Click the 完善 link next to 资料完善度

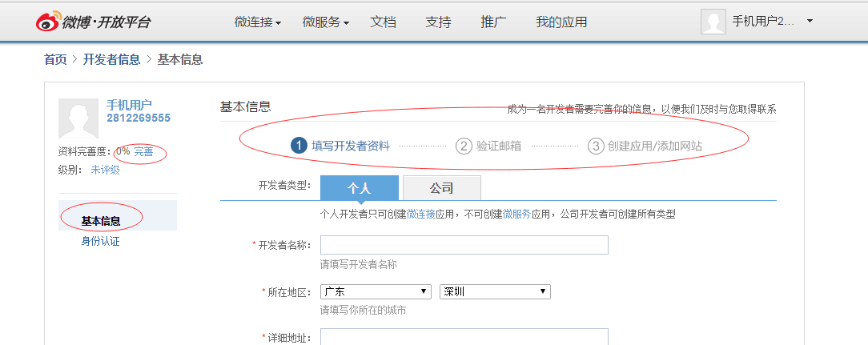tap(143, 151)
